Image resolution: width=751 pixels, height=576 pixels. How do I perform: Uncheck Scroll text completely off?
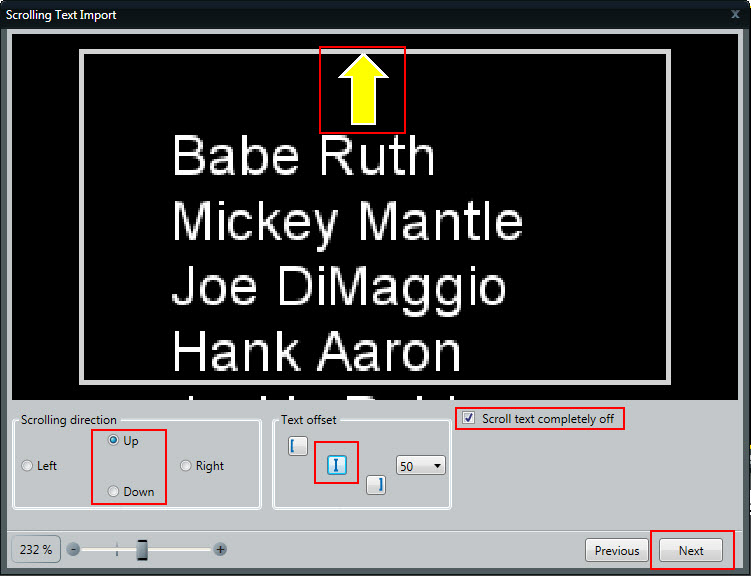point(469,419)
